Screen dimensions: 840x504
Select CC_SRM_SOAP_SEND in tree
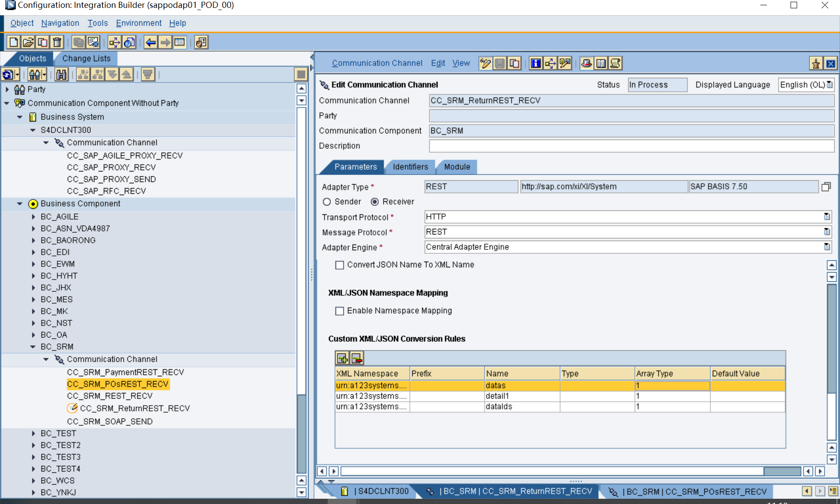110,422
